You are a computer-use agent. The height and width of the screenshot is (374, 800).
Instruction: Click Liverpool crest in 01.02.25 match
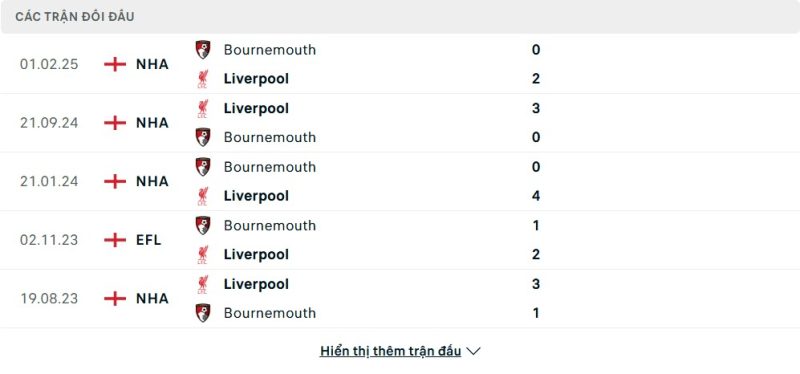coord(203,79)
